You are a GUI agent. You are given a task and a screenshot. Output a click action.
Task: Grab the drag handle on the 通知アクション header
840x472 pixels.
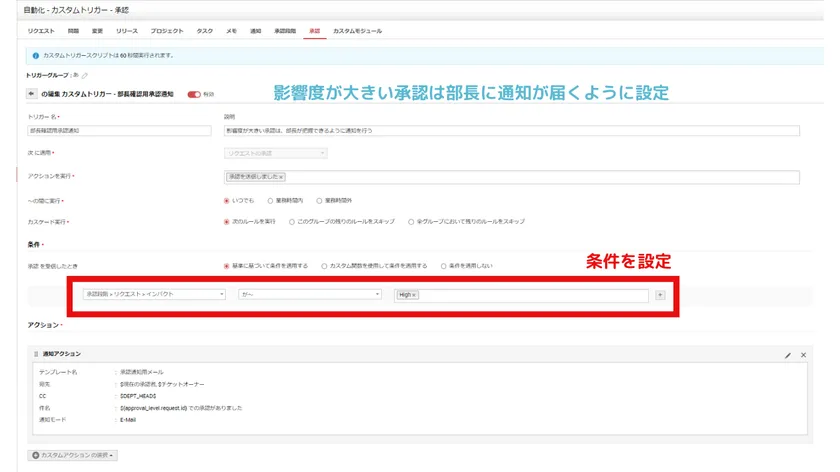[x=36, y=354]
